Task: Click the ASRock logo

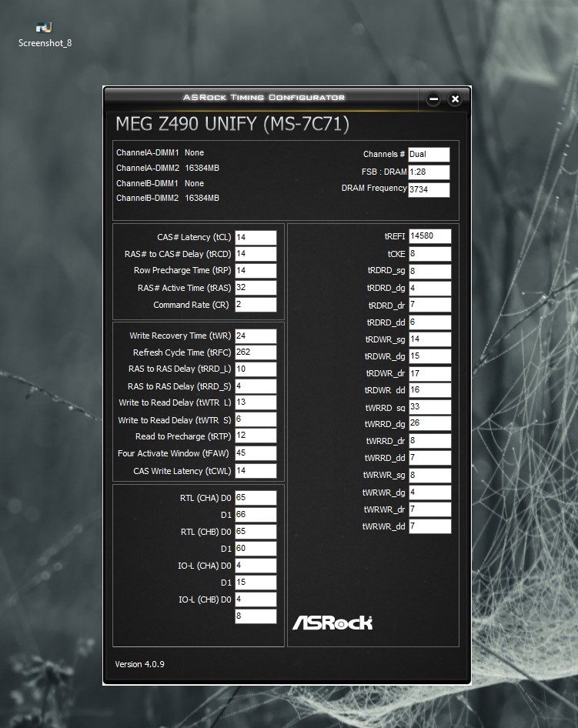Action: (x=332, y=623)
